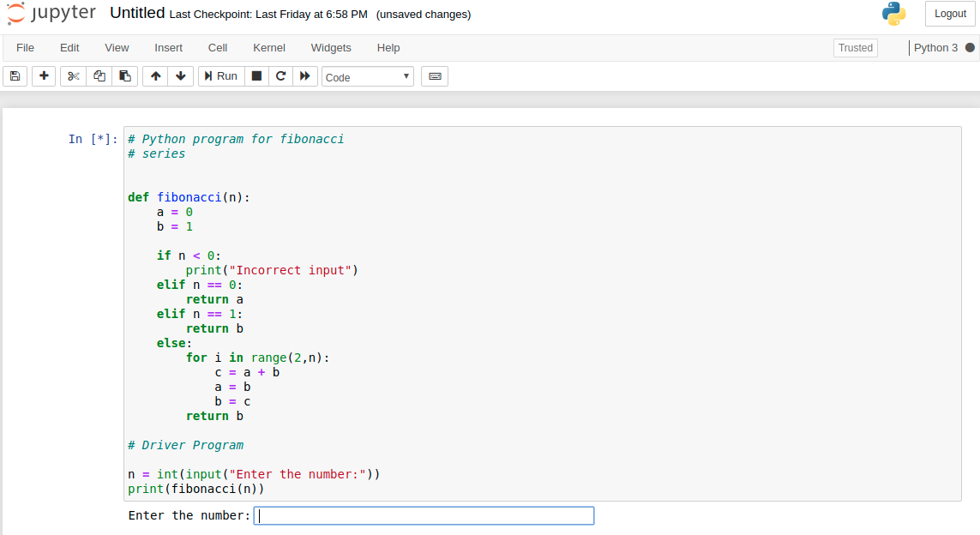Click the save and checkpoint icon
The image size is (980, 535).
[x=15, y=76]
